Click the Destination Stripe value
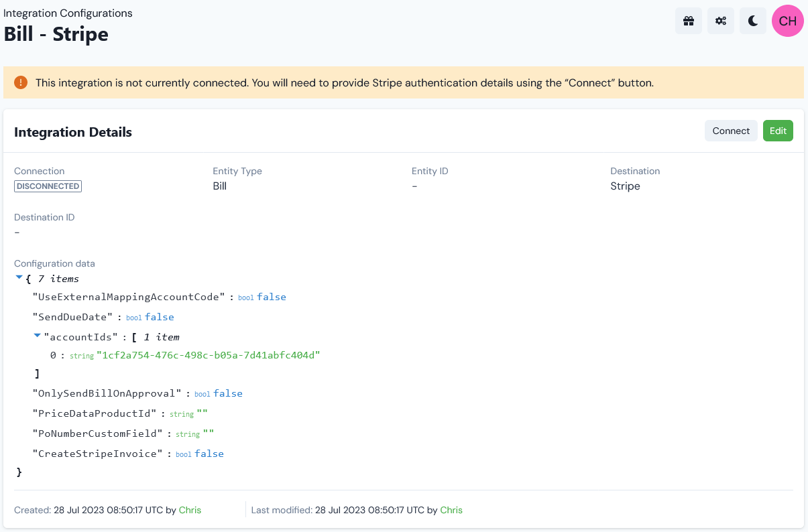808x532 pixels. 625,186
